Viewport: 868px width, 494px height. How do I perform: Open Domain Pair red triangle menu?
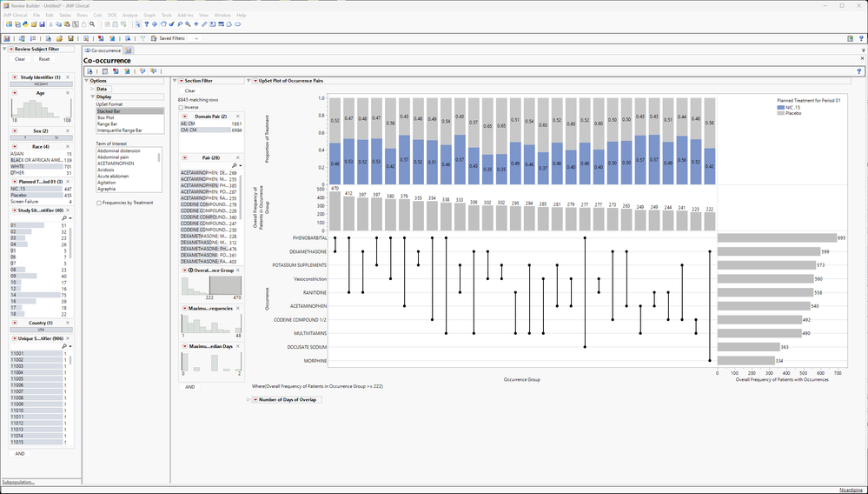pyautogui.click(x=185, y=117)
